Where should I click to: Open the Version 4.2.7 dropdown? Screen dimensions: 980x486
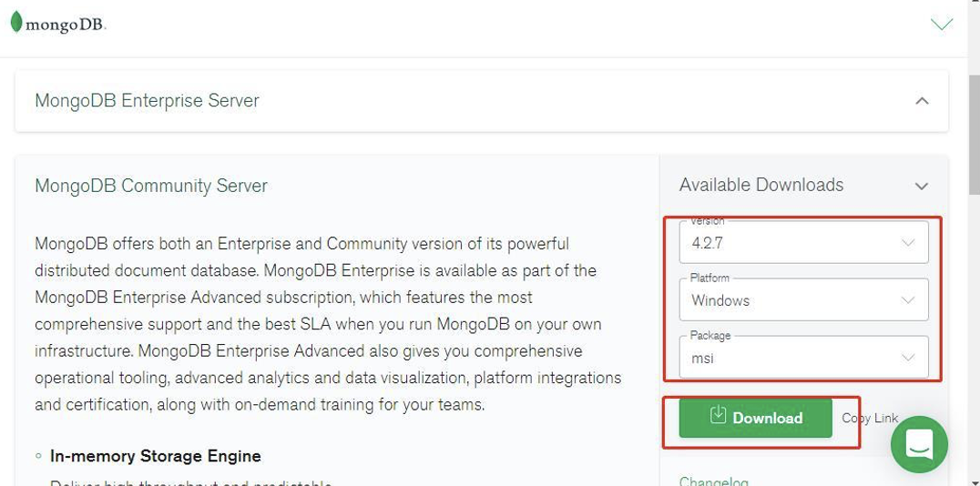[x=803, y=242]
